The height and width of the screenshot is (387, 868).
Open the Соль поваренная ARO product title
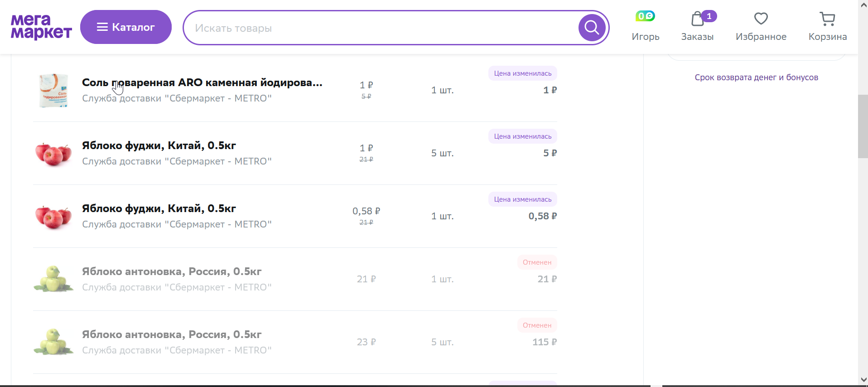202,82
